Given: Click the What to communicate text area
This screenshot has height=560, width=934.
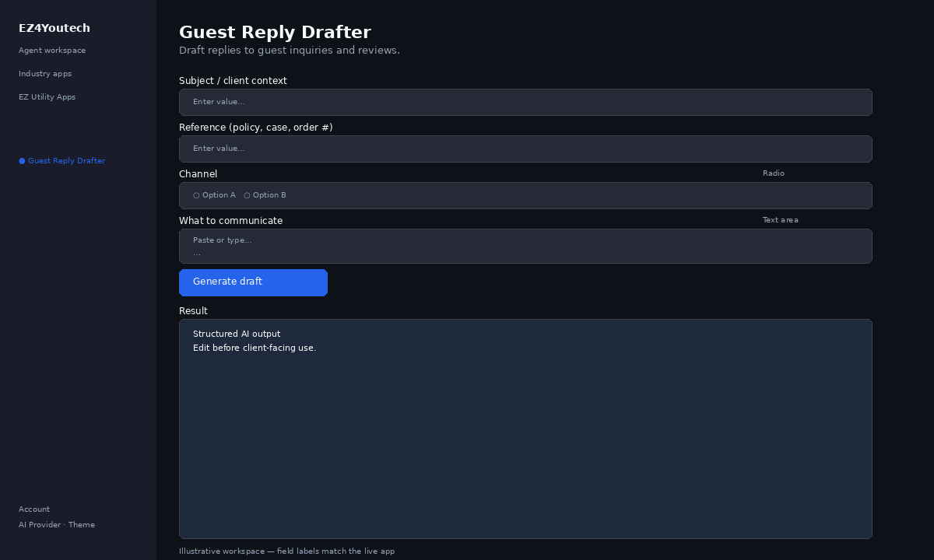Looking at the screenshot, I should pos(525,246).
